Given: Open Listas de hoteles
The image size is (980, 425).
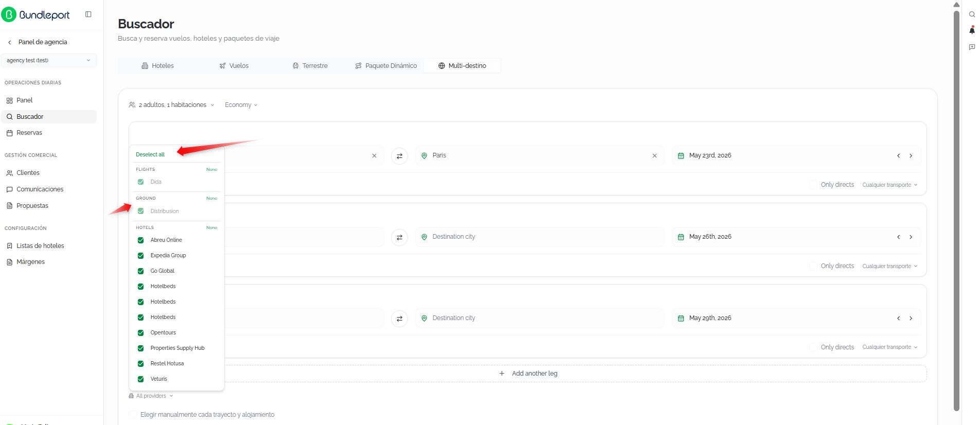Looking at the screenshot, I should pos(49,246).
